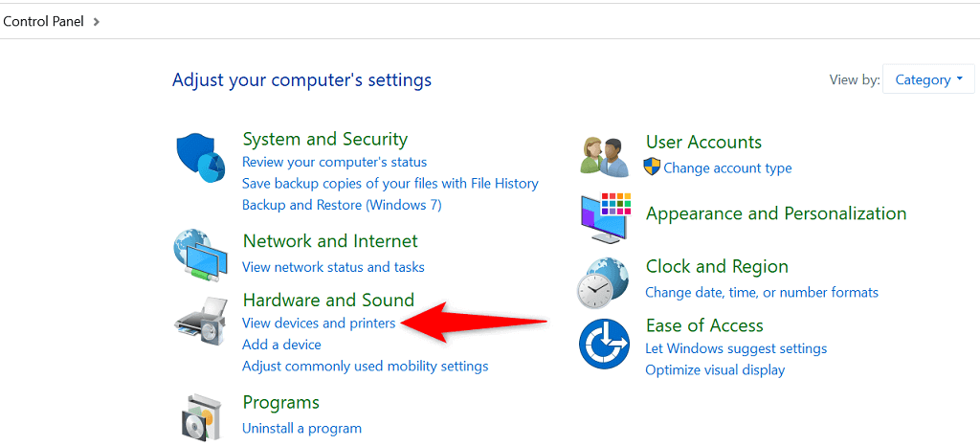Screen dimensions: 980x446
Task: Click the System and Security shield icon
Action: pos(200,159)
